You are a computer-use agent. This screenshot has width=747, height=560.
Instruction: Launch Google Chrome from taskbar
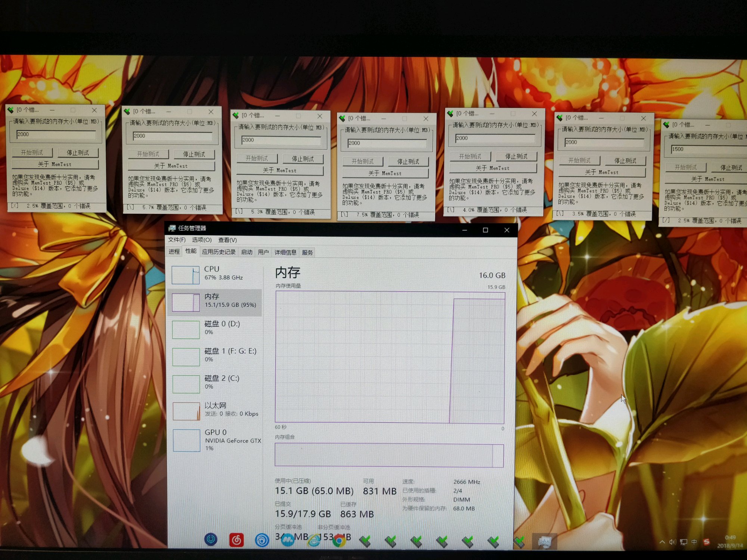click(x=339, y=540)
